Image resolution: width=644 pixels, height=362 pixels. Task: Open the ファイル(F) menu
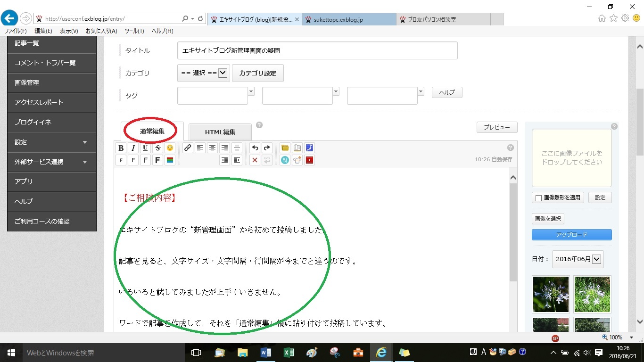16,31
